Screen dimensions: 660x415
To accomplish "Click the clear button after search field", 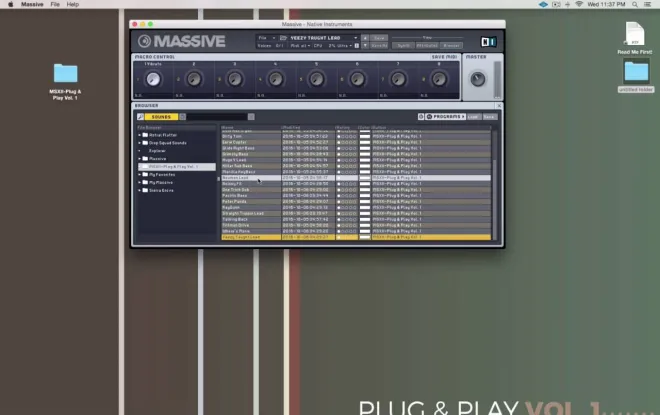I will [251, 117].
